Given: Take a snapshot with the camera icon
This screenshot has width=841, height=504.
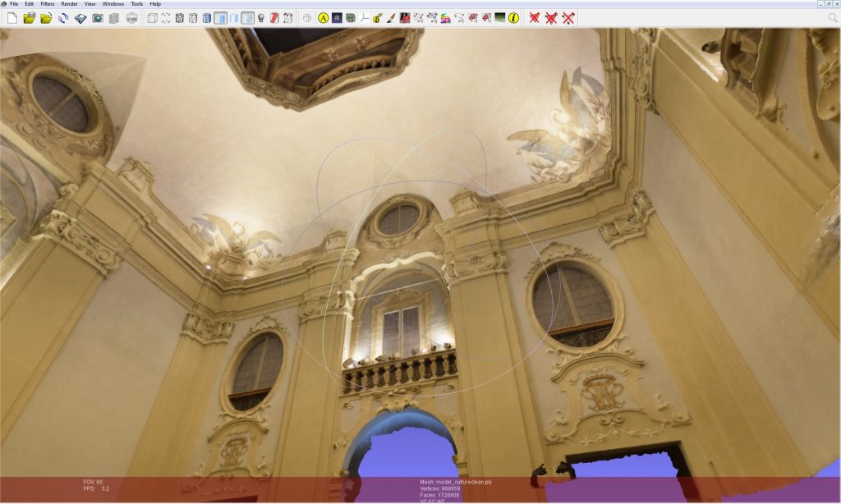Looking at the screenshot, I should (x=98, y=17).
